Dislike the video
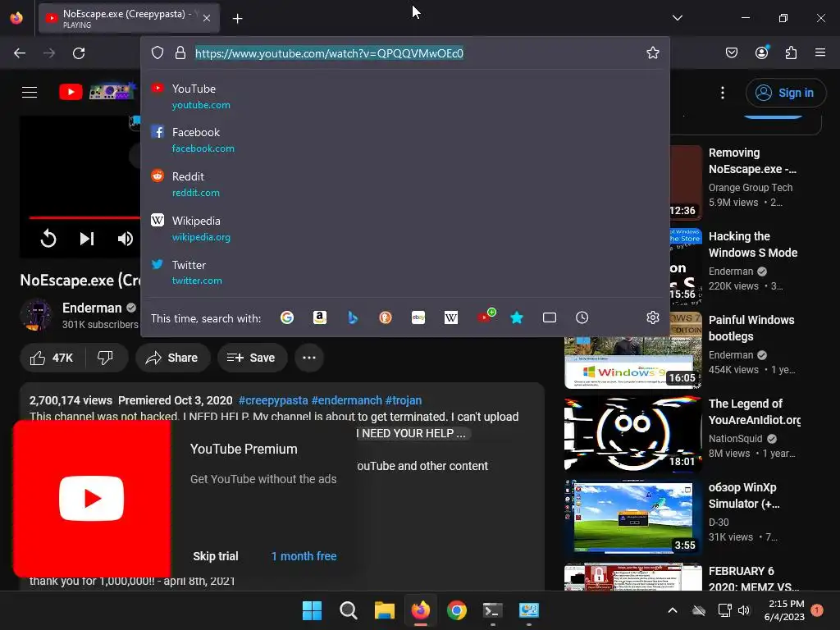This screenshot has width=840, height=630. coord(106,358)
